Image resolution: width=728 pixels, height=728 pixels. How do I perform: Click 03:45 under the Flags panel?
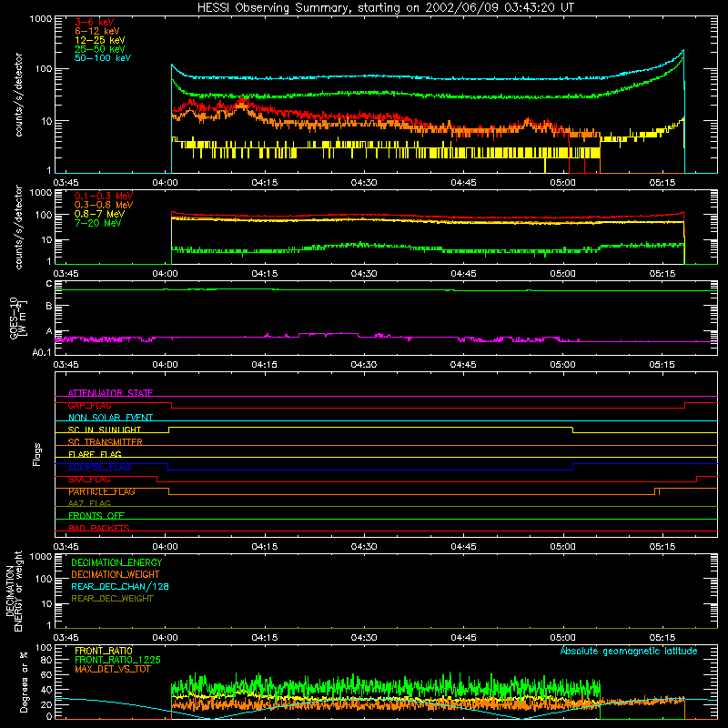66,547
